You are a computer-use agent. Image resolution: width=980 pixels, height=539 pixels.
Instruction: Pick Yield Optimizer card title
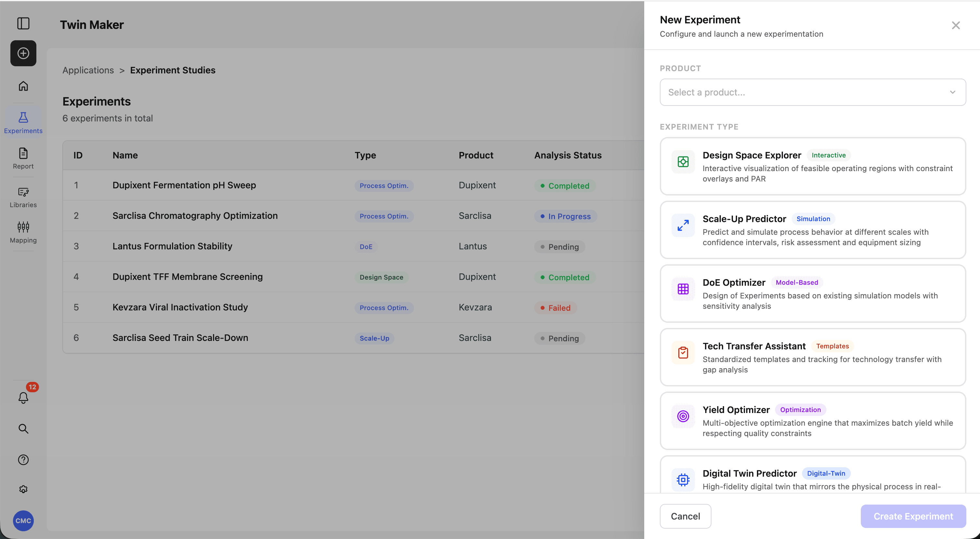click(736, 410)
